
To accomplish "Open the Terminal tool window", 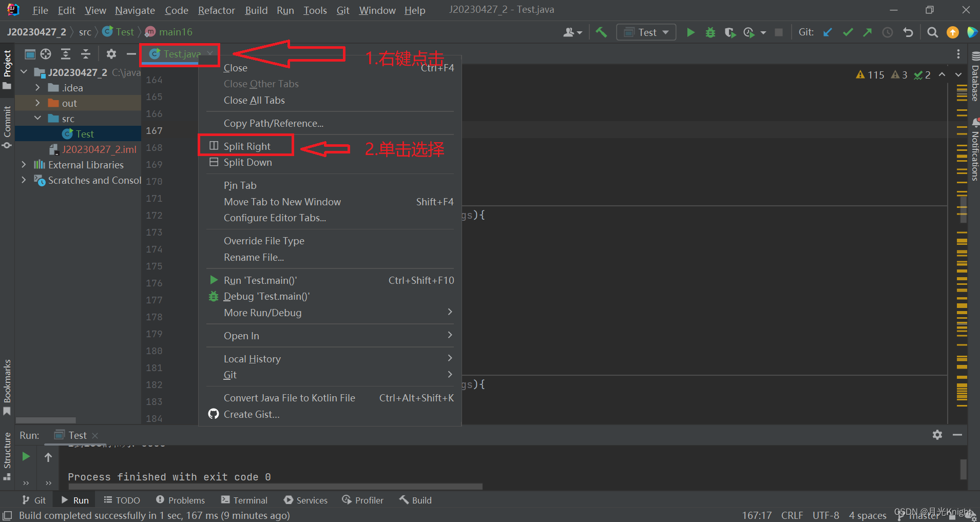I will pyautogui.click(x=244, y=500).
